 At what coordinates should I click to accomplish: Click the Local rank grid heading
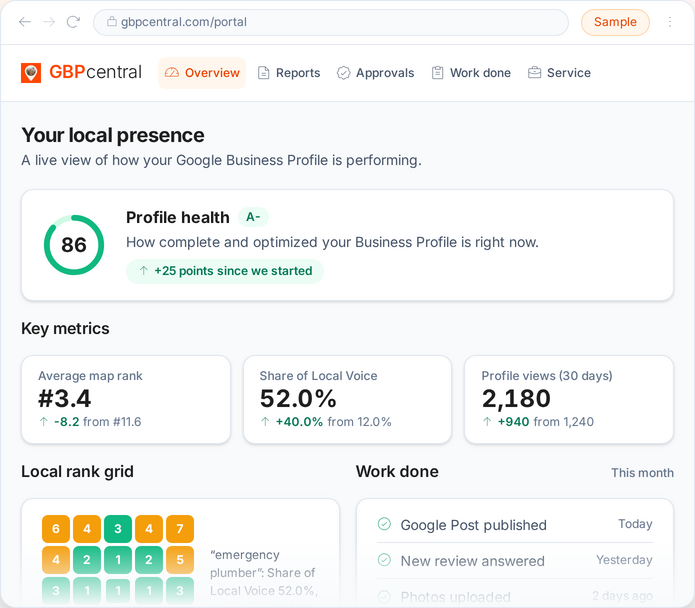[x=77, y=472]
